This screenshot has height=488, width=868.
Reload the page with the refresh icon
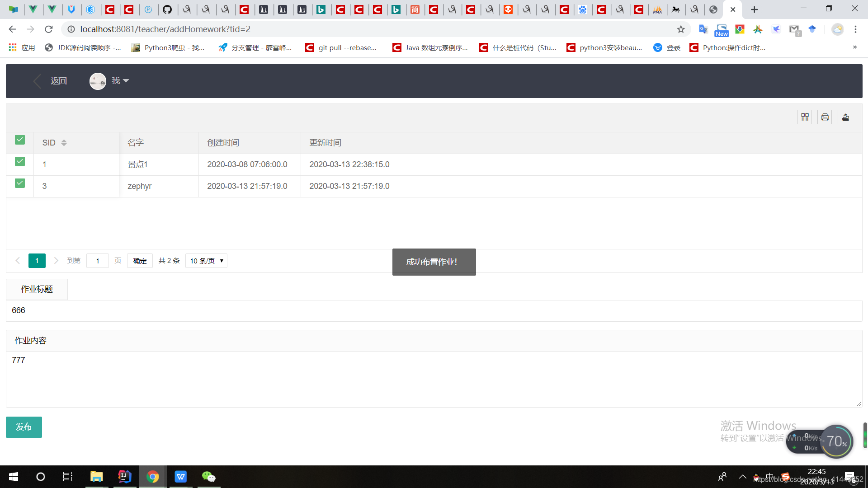(x=49, y=29)
